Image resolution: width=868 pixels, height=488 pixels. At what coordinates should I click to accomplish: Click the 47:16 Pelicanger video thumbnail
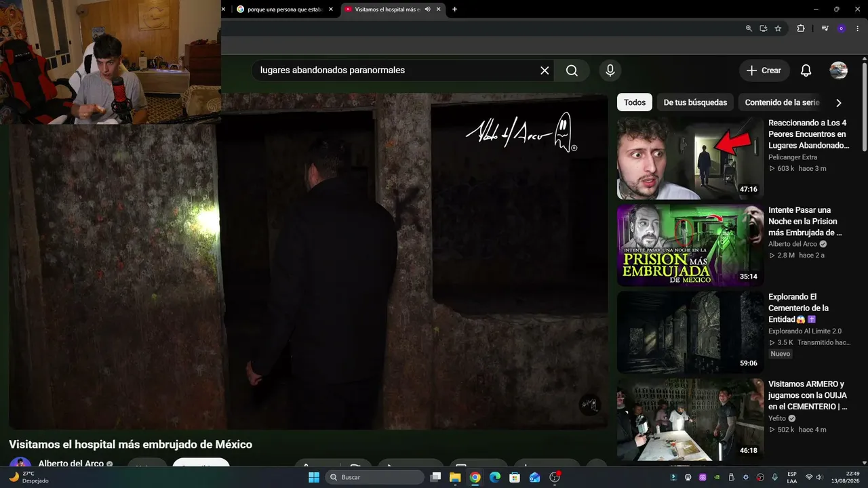click(x=690, y=158)
